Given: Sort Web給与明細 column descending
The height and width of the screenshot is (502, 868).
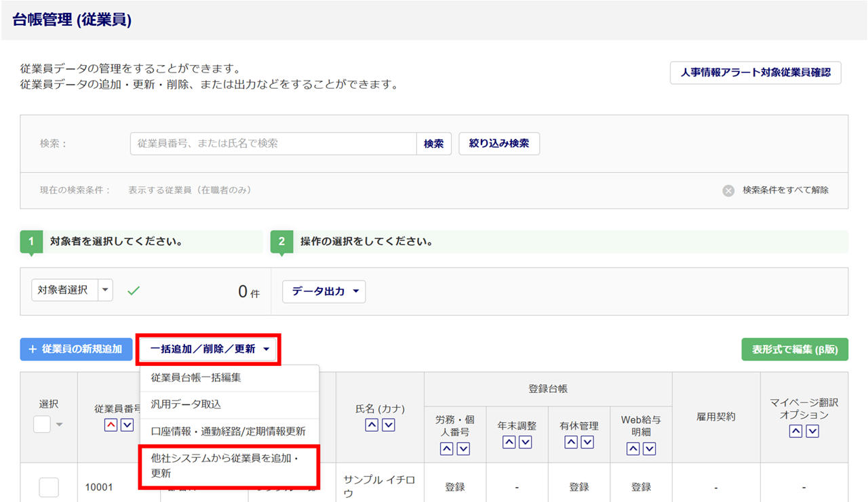Looking at the screenshot, I should (650, 448).
